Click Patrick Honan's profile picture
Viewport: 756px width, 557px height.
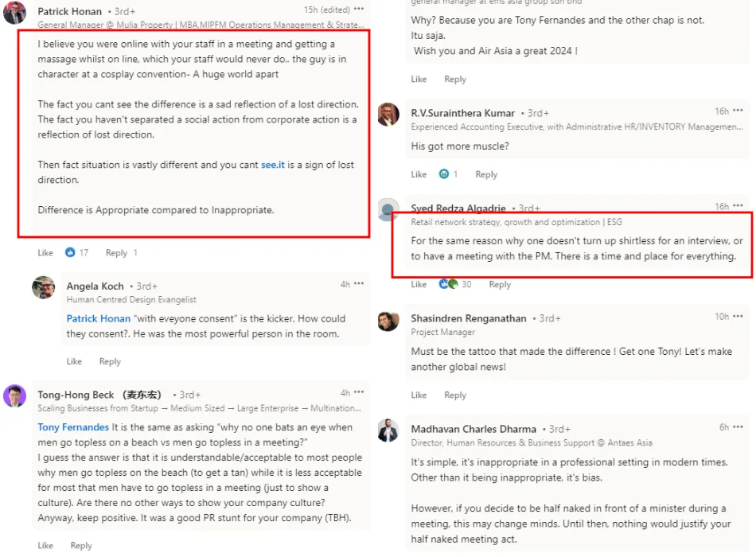pyautogui.click(x=14, y=13)
